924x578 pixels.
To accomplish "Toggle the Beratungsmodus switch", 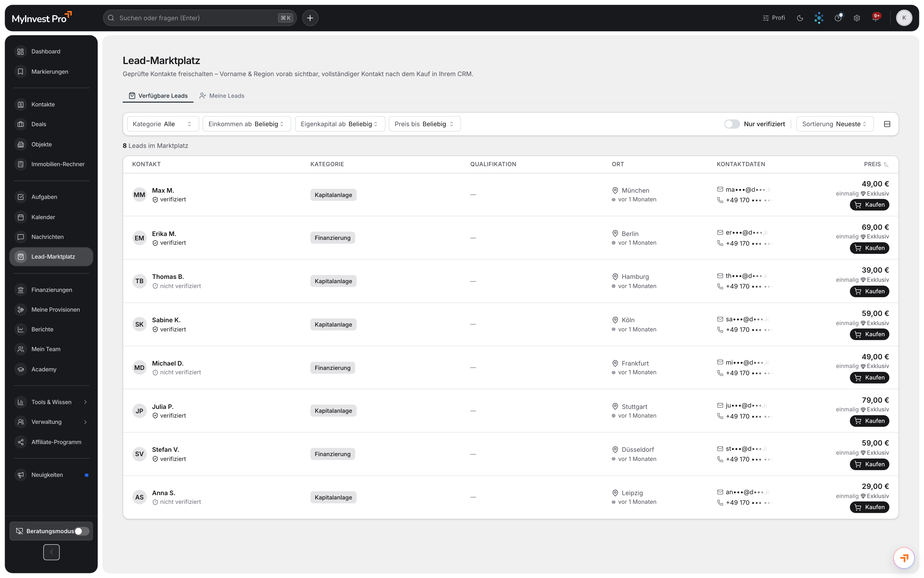I will point(82,531).
